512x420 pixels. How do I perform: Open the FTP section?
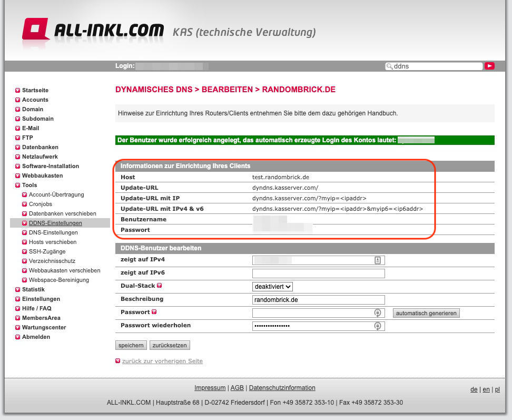point(27,138)
